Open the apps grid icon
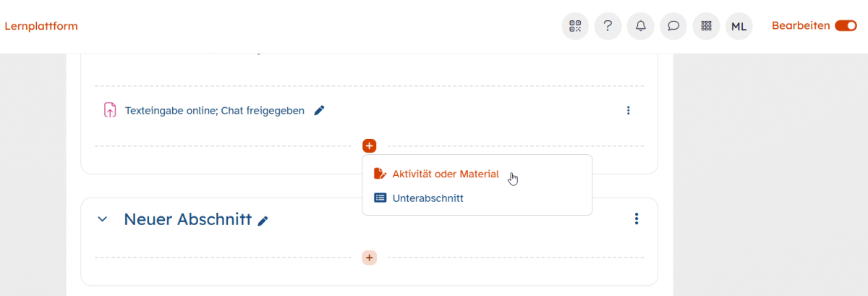Screen dimensions: 868x296 coord(706,26)
